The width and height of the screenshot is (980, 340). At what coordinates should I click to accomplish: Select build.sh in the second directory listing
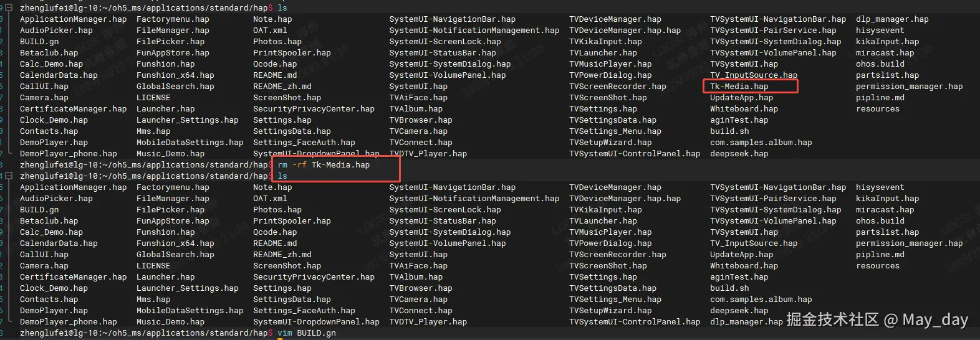729,288
